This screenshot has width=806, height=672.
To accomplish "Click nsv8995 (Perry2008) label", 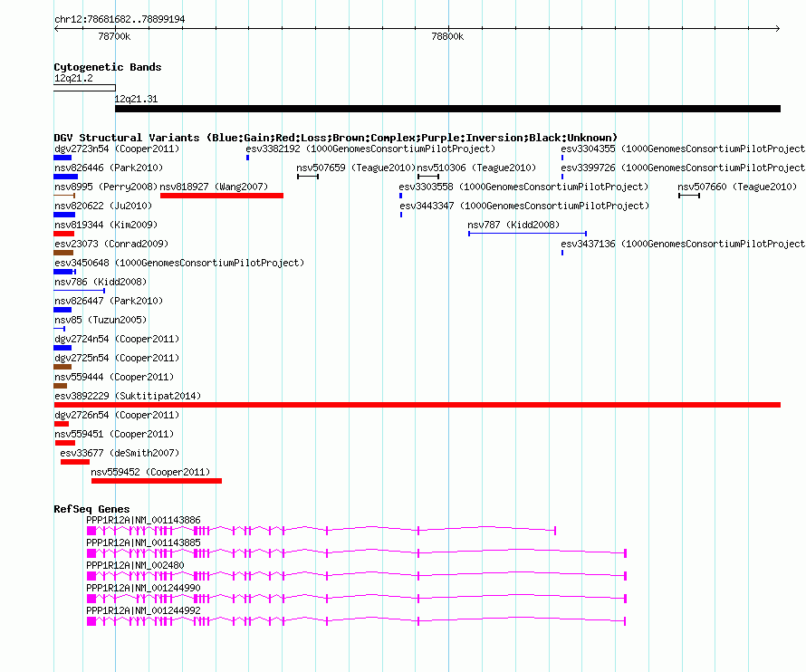I will (106, 187).
